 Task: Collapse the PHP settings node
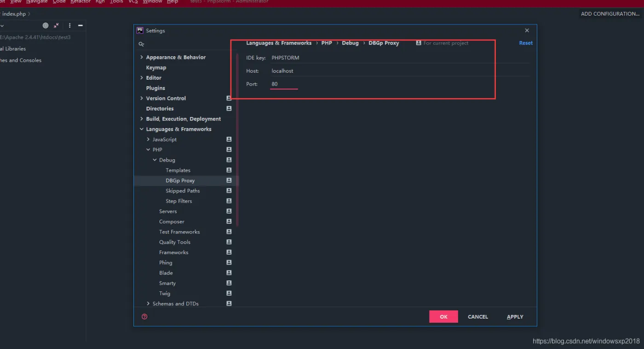pos(148,150)
